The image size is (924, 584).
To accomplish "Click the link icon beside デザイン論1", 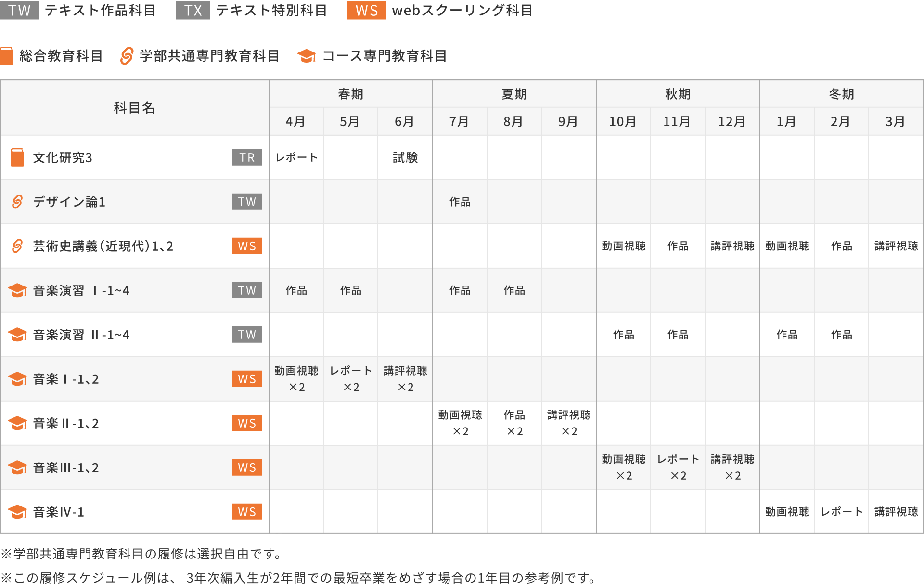I will click(x=17, y=202).
